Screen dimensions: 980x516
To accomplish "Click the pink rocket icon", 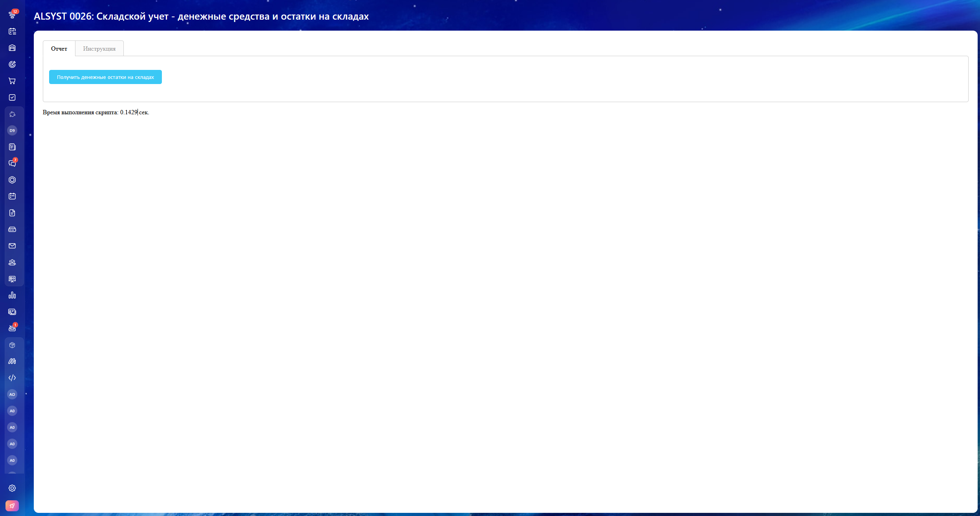I will click(12, 506).
